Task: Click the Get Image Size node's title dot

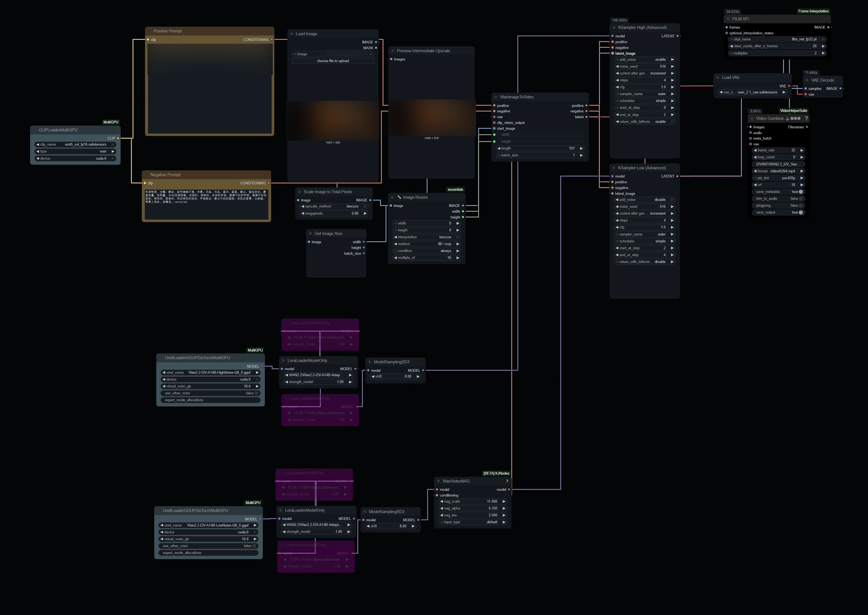Action: coord(310,234)
